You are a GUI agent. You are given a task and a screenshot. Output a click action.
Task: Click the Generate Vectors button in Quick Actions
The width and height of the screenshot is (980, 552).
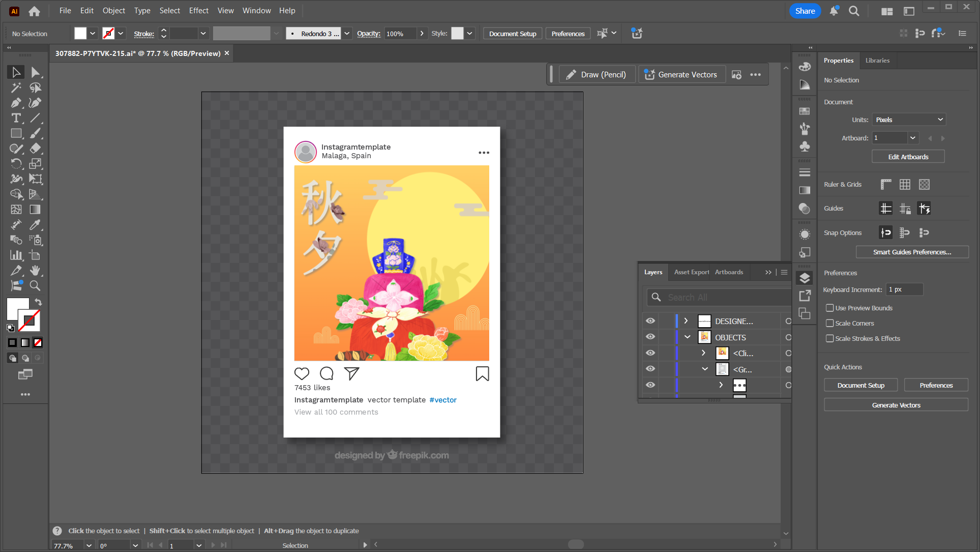coord(896,405)
